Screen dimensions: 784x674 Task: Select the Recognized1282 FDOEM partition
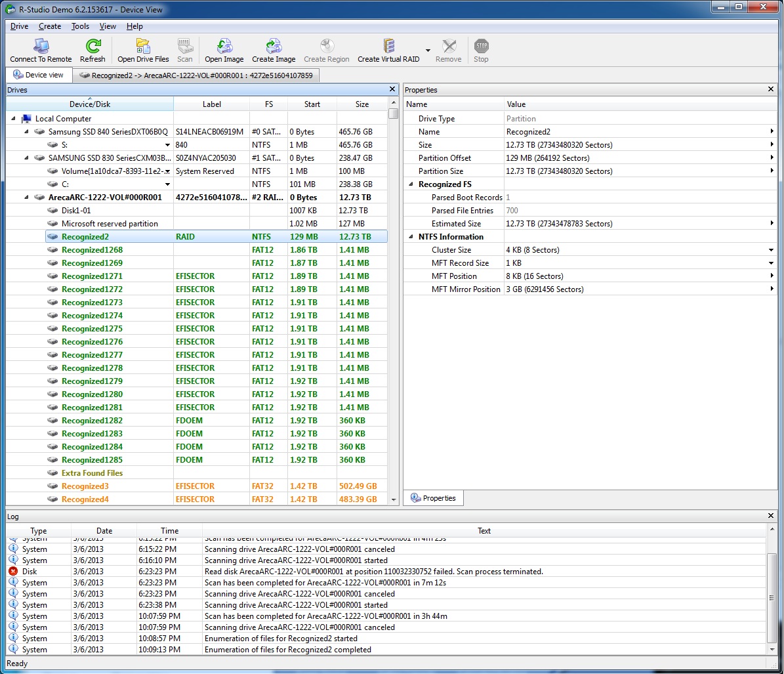216,421
